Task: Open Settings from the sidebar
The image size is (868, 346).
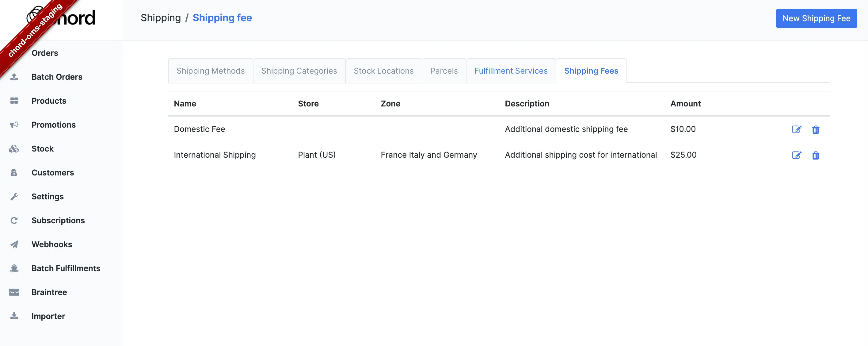Action: pos(48,197)
